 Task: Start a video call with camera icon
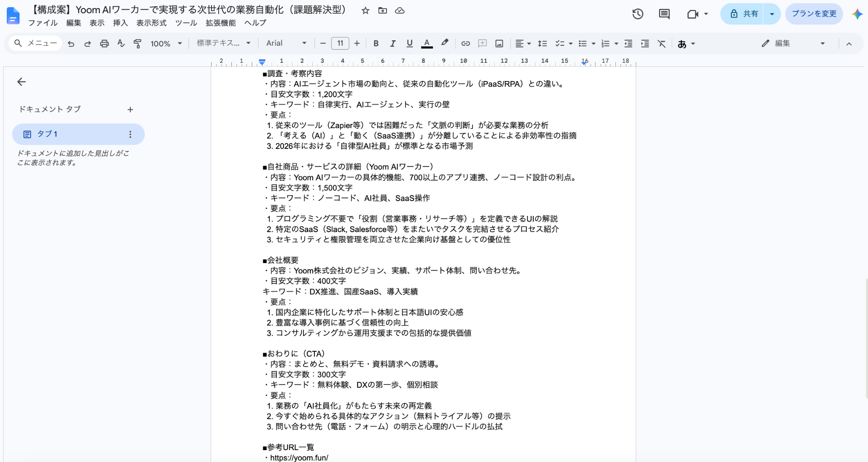click(693, 14)
